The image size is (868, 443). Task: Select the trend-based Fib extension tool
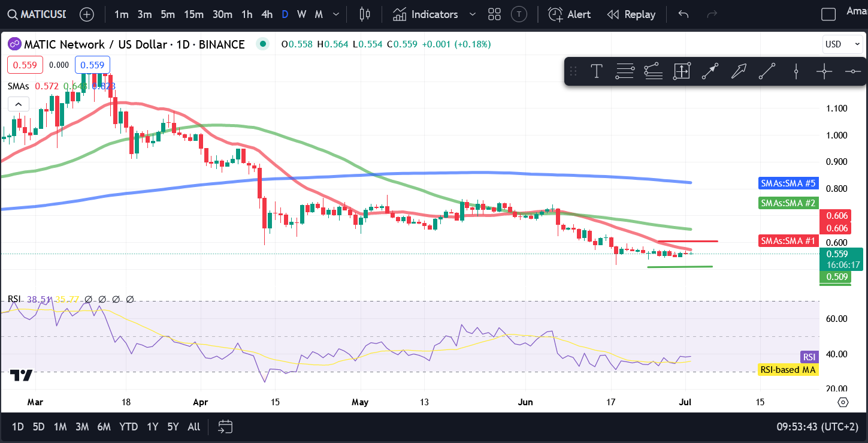click(x=654, y=72)
